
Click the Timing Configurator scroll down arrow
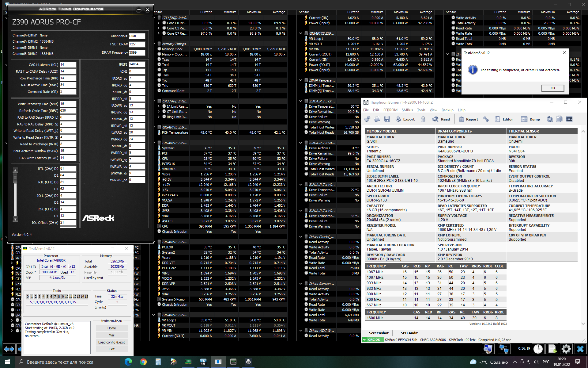point(15,219)
